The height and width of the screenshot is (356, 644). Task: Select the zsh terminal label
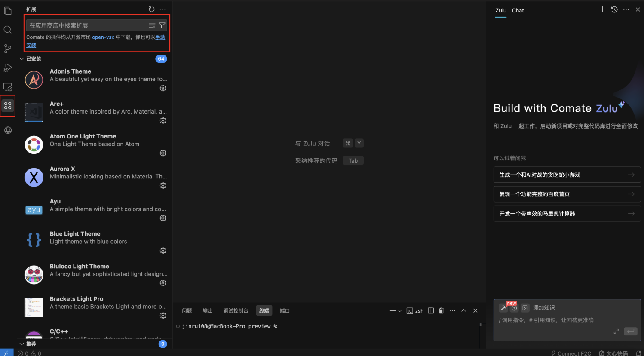[x=415, y=311]
